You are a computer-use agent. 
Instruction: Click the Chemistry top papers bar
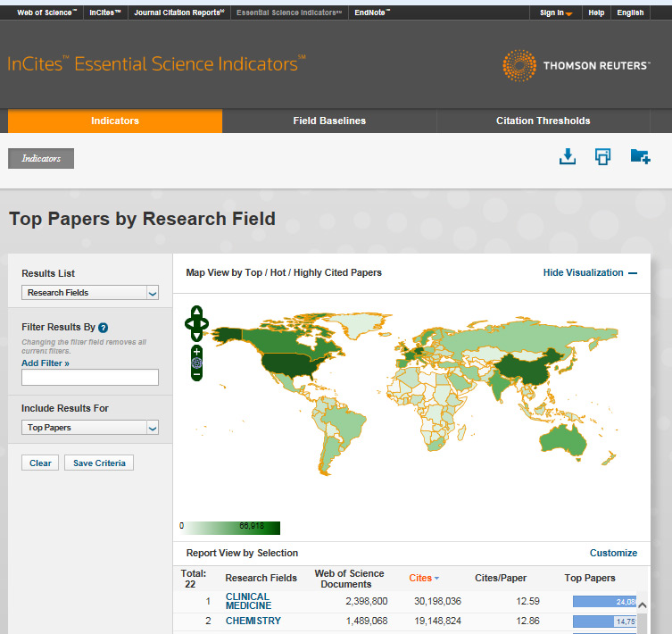click(x=604, y=621)
